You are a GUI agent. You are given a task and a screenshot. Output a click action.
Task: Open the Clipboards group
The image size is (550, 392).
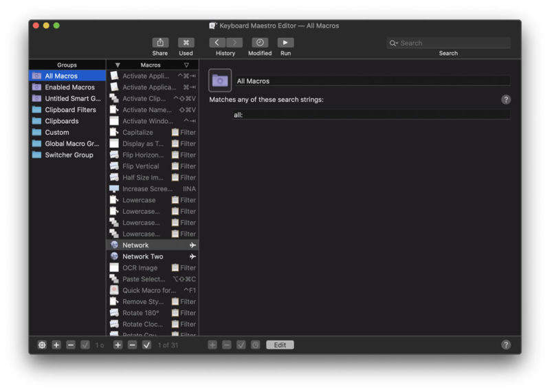pos(67,121)
